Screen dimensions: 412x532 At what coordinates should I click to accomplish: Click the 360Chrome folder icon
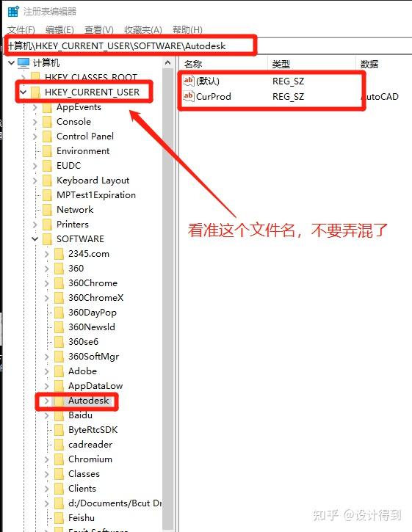pos(59,283)
